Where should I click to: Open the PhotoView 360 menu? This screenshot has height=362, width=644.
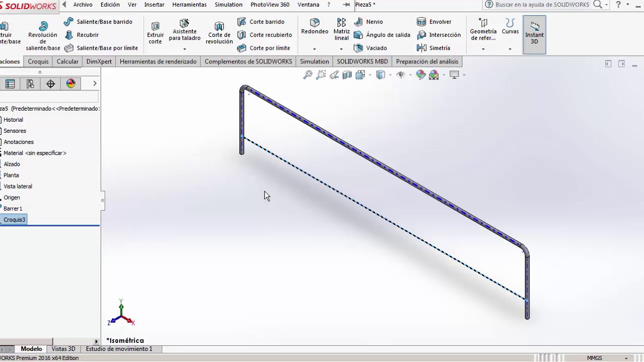[270, 5]
